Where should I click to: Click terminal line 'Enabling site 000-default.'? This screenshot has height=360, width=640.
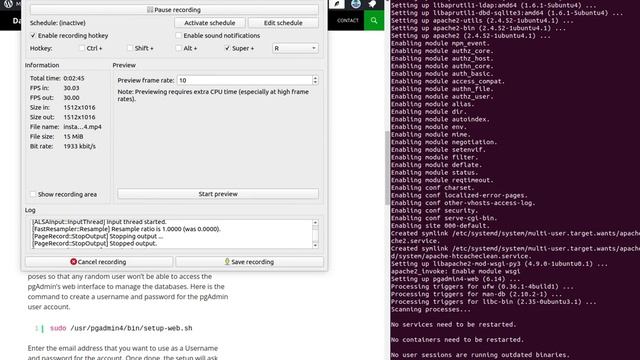(x=440, y=226)
